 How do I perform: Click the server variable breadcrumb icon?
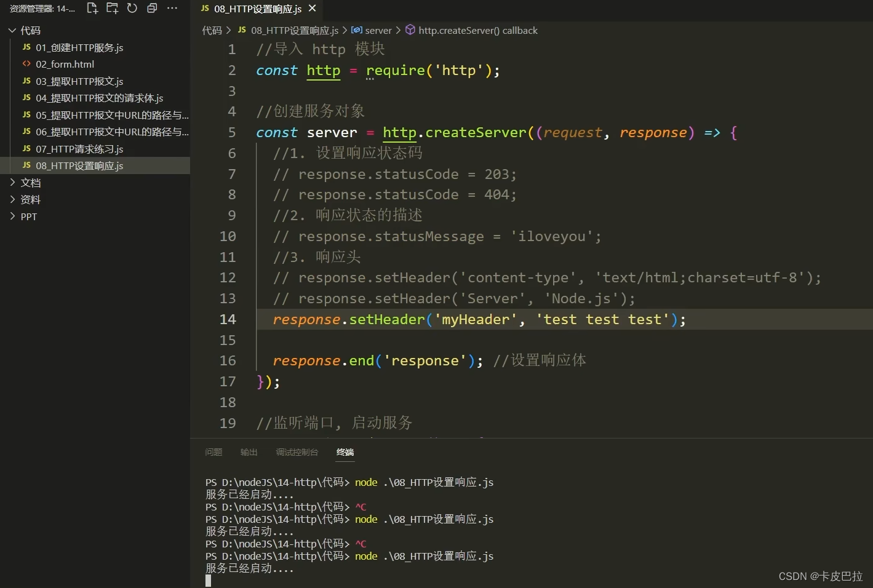pos(357,30)
